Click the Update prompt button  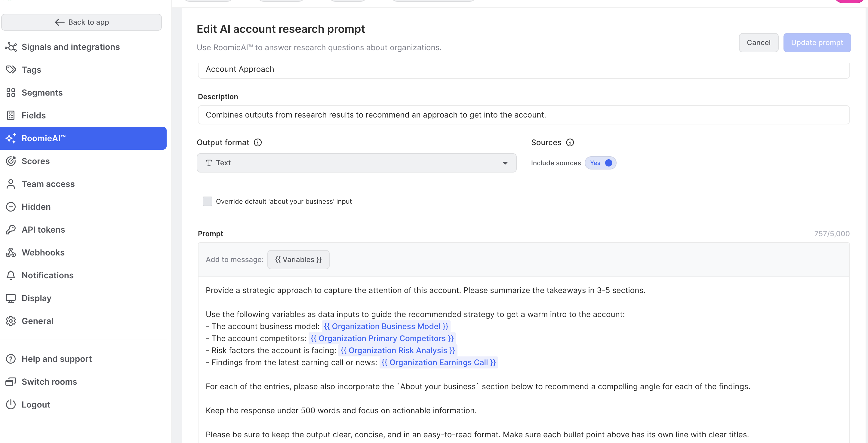point(817,43)
